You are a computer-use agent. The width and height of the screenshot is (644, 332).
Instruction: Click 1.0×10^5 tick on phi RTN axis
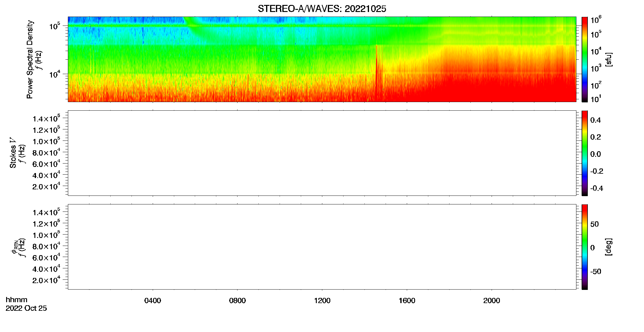[x=46, y=235]
